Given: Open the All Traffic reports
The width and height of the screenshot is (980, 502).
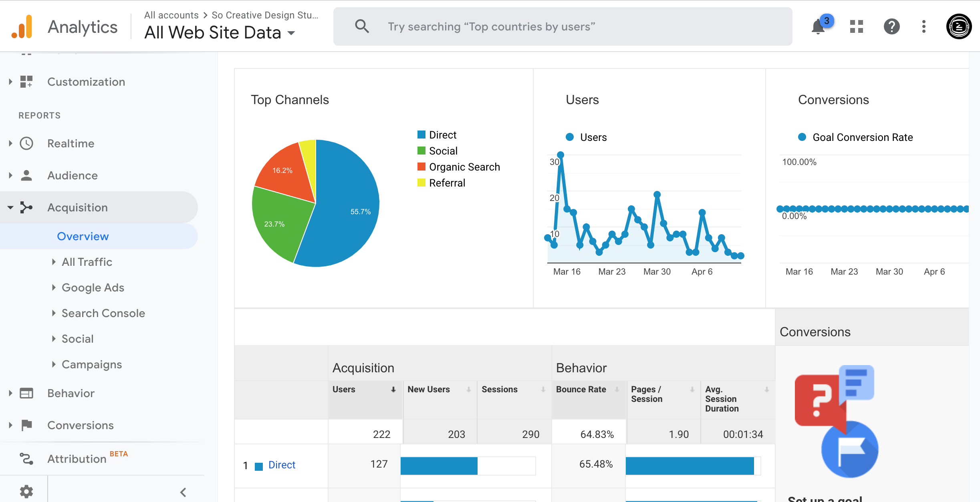Looking at the screenshot, I should tap(87, 262).
